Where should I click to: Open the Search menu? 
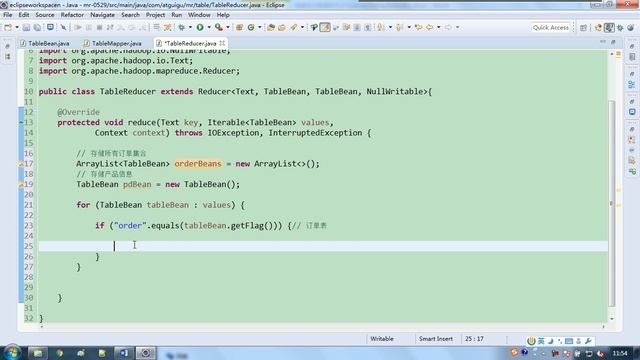[130, 15]
